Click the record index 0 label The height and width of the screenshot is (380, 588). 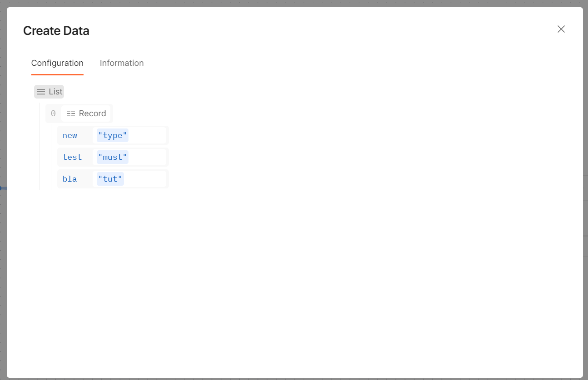pyautogui.click(x=53, y=113)
